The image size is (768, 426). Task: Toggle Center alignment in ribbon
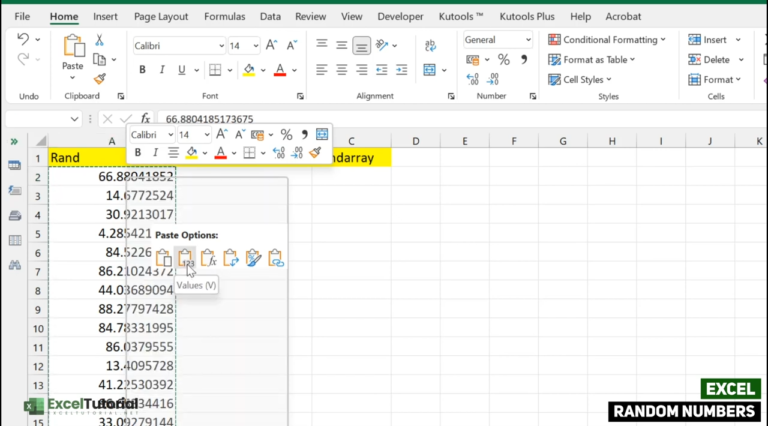pos(341,70)
